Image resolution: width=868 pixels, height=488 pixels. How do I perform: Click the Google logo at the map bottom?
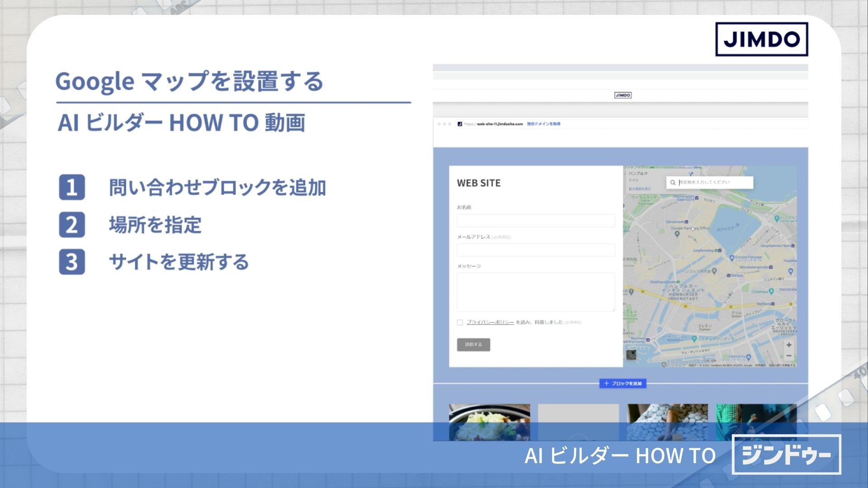point(709,361)
